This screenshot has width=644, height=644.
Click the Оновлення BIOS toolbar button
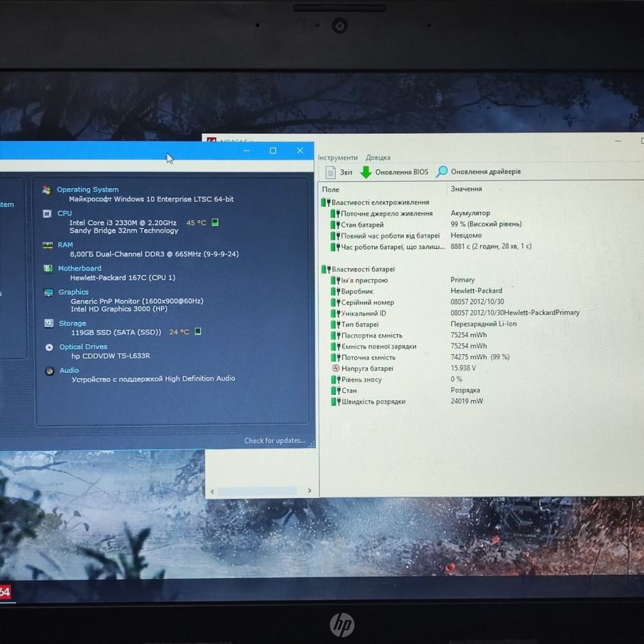click(394, 172)
